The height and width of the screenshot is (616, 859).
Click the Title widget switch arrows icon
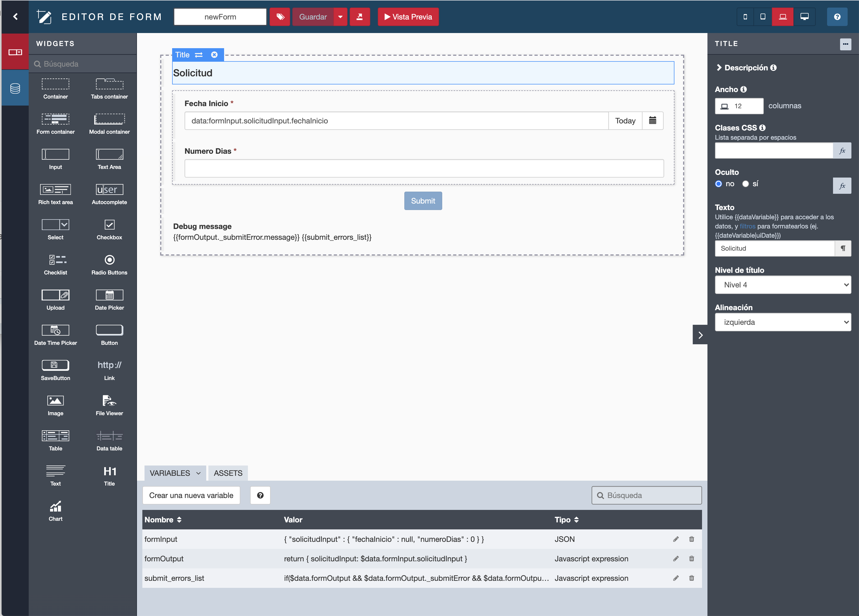(198, 55)
